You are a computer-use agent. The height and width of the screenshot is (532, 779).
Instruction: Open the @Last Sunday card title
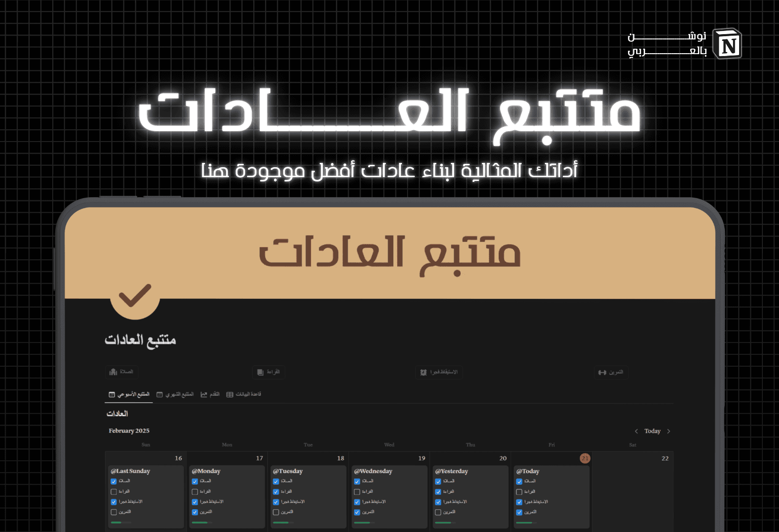[130, 471]
